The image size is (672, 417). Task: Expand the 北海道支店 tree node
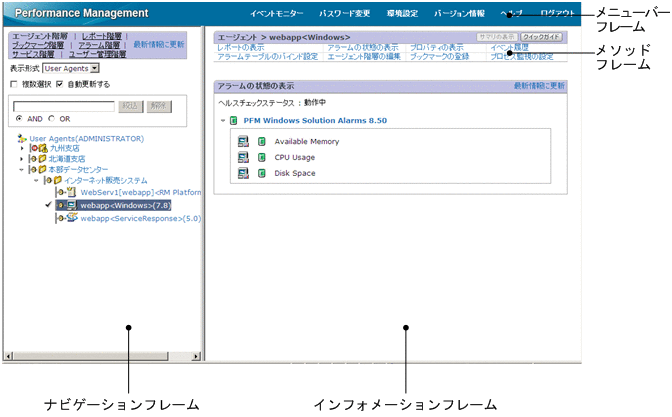click(x=21, y=159)
